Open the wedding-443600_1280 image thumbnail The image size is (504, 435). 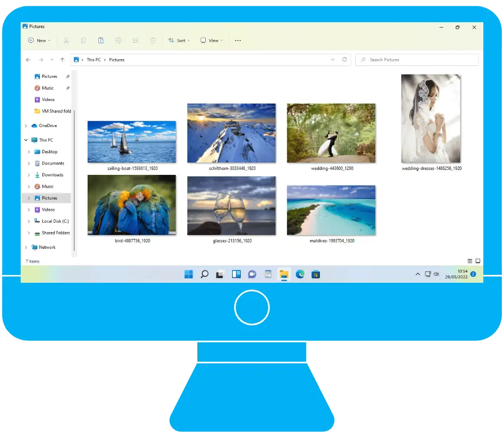point(331,133)
